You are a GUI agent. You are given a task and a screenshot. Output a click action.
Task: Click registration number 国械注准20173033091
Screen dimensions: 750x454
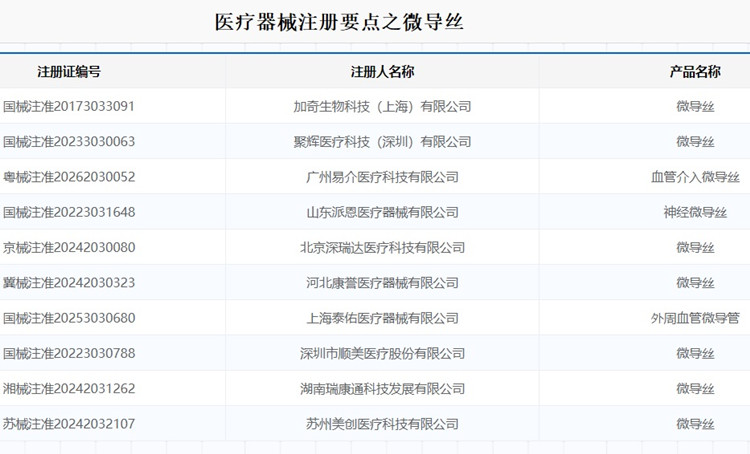pyautogui.click(x=69, y=106)
